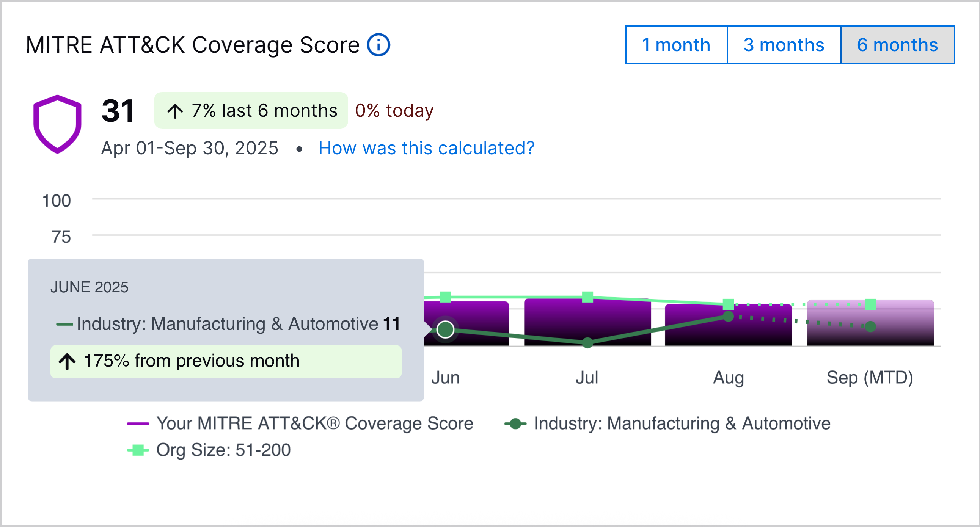This screenshot has width=980, height=527.
Task: Select the 1 month range tab
Action: click(676, 45)
